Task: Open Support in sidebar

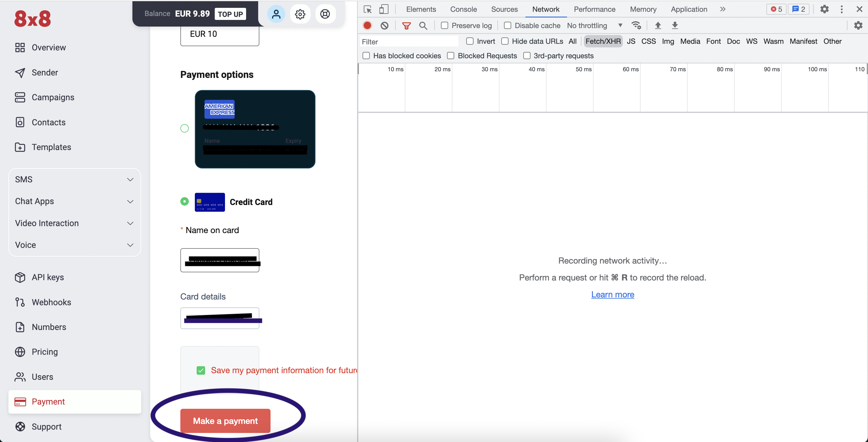Action: click(38, 427)
